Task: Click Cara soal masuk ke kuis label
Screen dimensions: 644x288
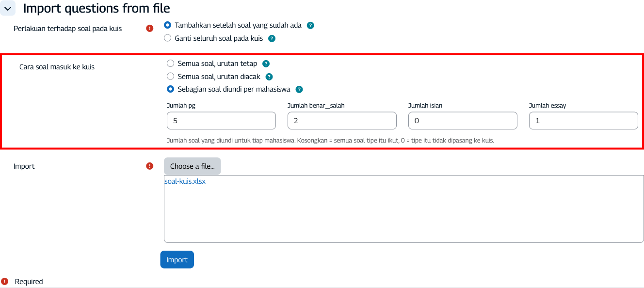Action: click(x=57, y=67)
